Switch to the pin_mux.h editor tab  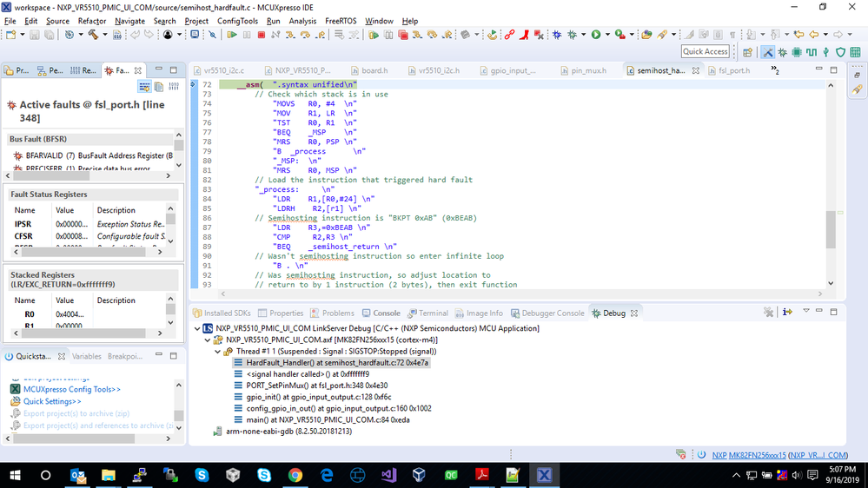(584, 70)
